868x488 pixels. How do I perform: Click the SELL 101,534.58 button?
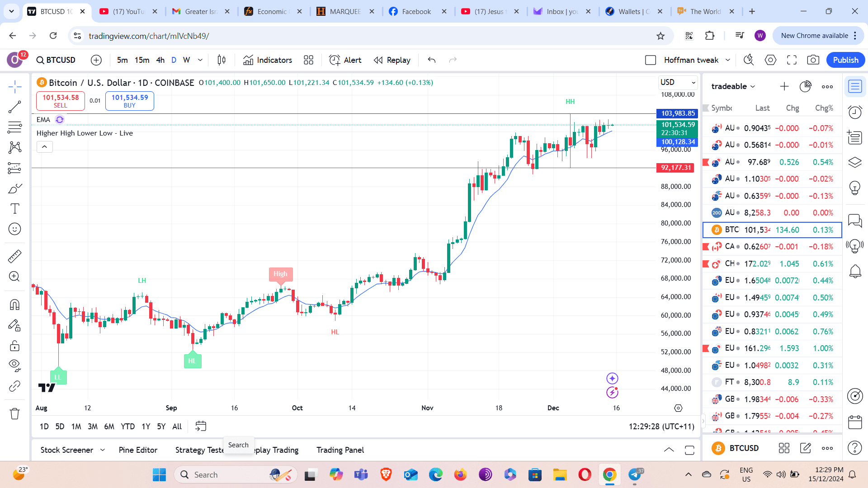[61, 101]
